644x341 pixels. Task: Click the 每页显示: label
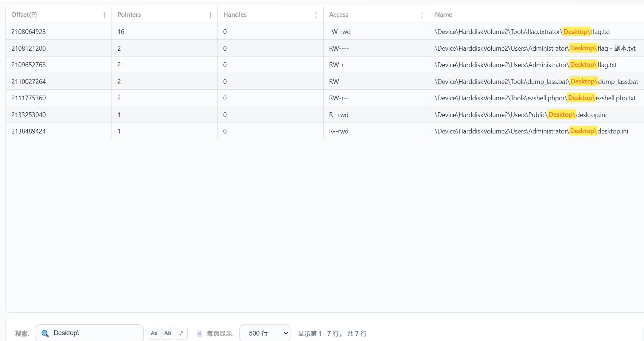pos(220,333)
